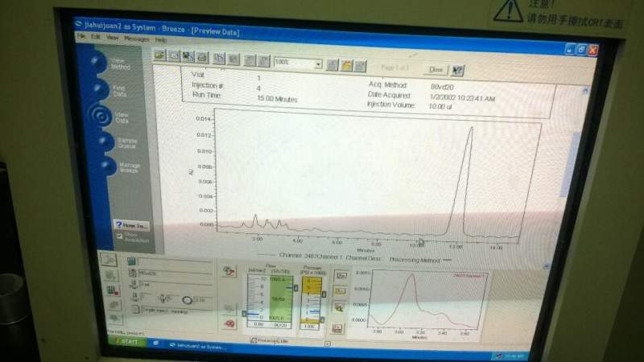Toggle the Show Instructions checkbox
The image size is (644, 362).
[119, 236]
